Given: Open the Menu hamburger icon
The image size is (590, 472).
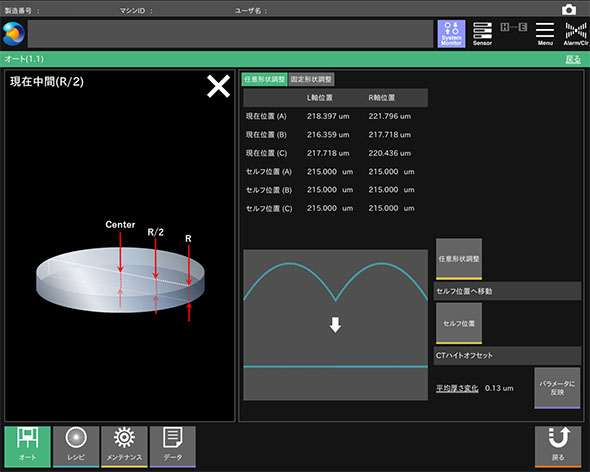Looking at the screenshot, I should tap(545, 34).
